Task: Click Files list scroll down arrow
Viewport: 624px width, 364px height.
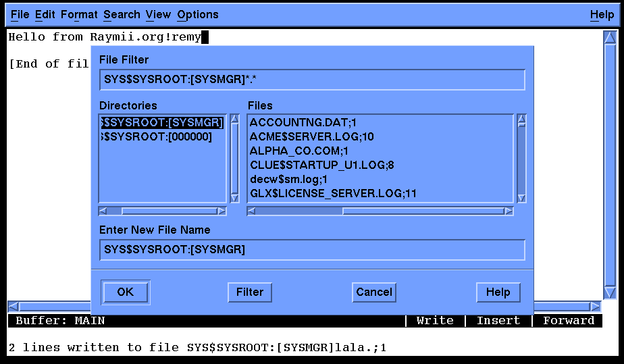Action: pos(521,198)
